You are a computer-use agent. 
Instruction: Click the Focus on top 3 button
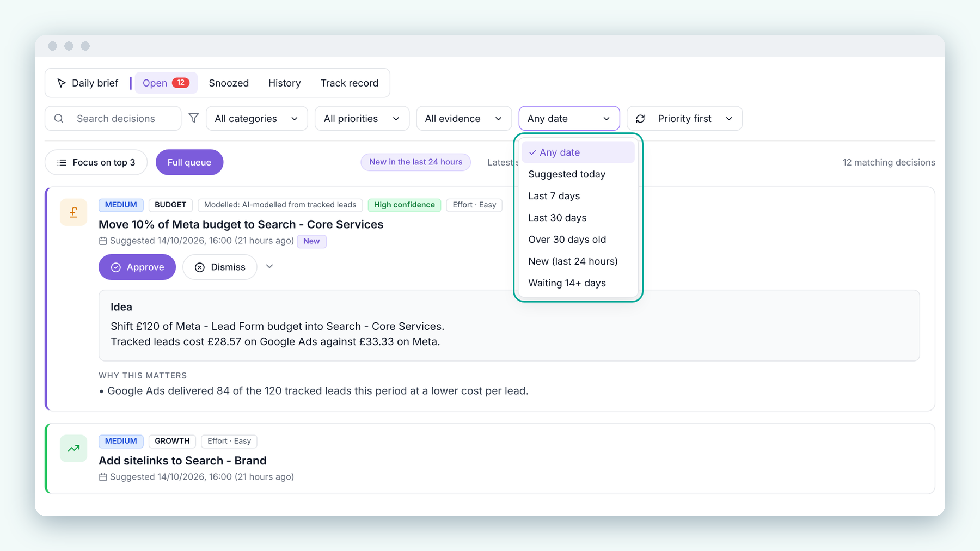(x=96, y=162)
